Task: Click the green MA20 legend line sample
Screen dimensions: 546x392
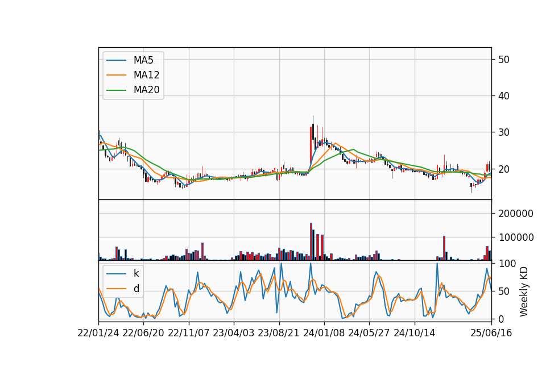Action: (x=116, y=90)
